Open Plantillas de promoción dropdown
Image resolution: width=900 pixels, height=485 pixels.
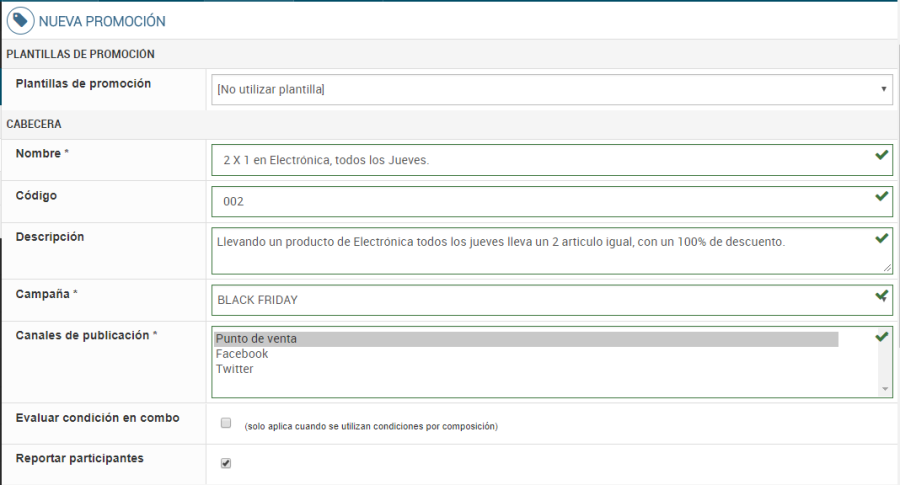pyautogui.click(x=552, y=89)
